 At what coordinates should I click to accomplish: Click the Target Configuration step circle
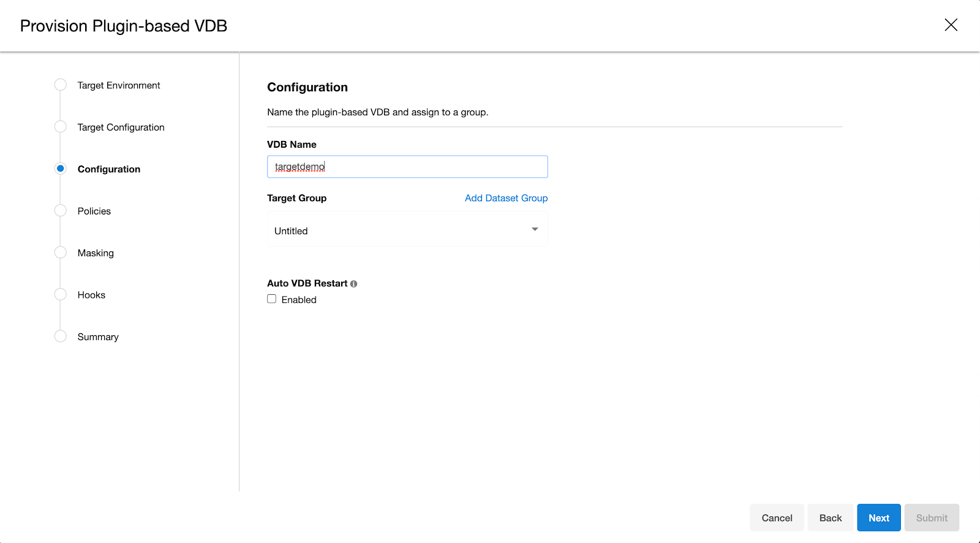click(61, 127)
